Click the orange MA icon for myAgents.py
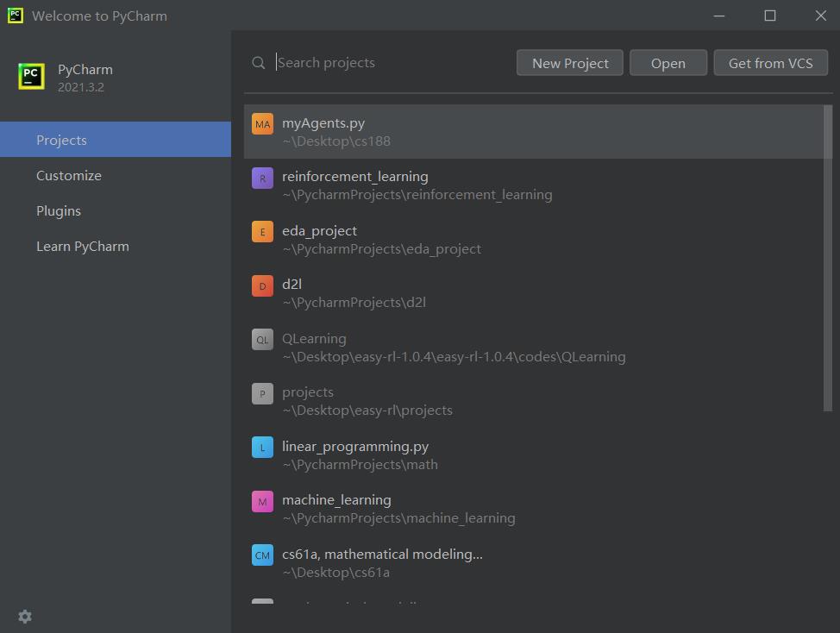 [x=262, y=124]
